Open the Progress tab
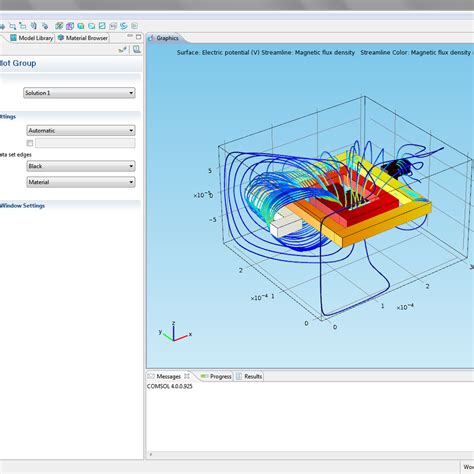This screenshot has width=474, height=474. (216, 376)
